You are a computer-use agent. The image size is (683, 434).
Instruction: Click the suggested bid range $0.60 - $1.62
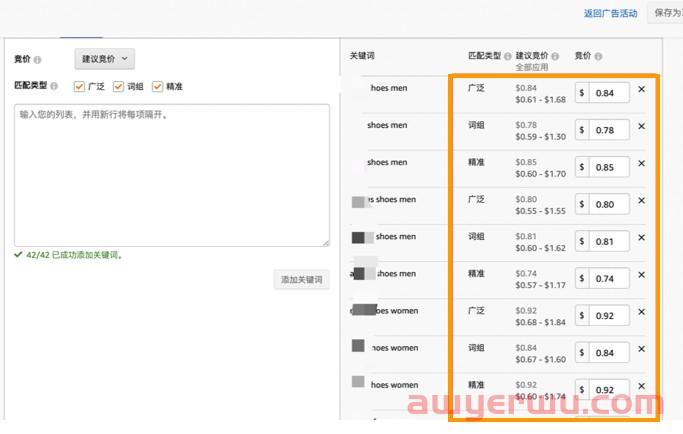[x=541, y=248]
